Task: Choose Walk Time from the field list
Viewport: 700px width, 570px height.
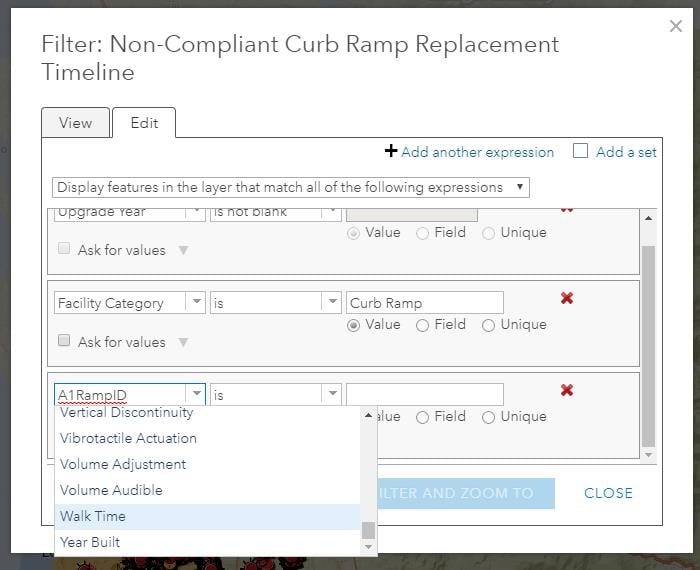Action: pos(207,516)
